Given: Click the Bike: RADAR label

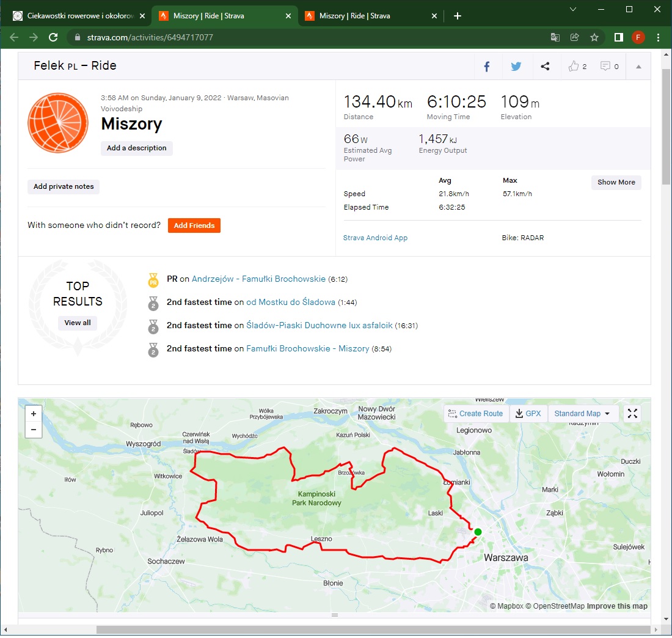Looking at the screenshot, I should (523, 238).
